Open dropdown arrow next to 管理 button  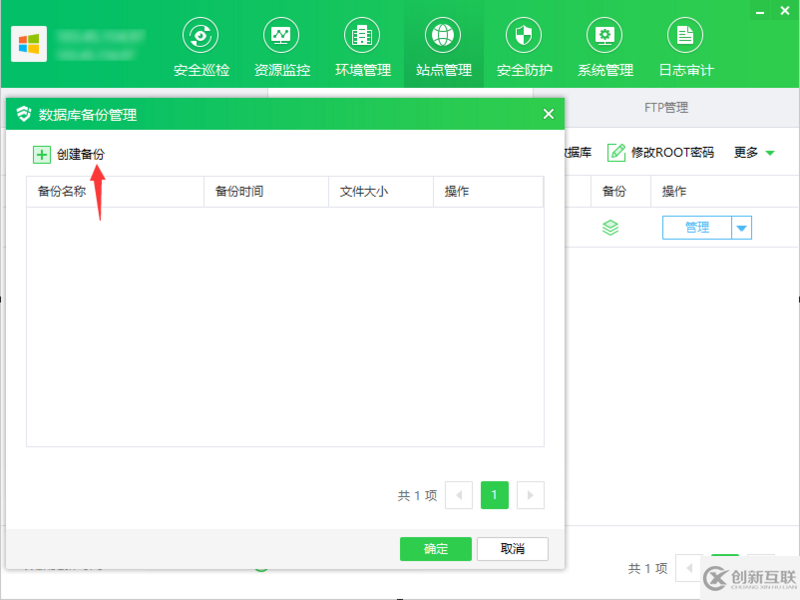(742, 228)
